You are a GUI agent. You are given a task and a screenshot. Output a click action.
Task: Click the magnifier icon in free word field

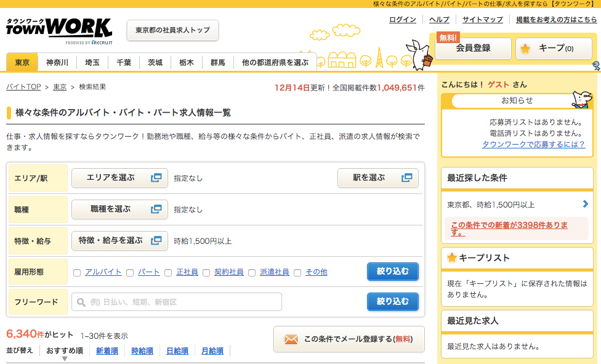click(81, 302)
